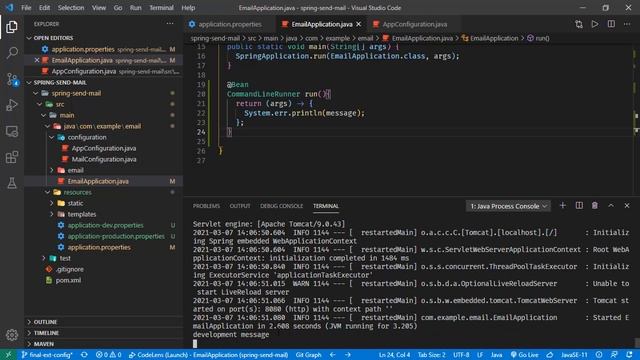Open notifications bell in status bar

coord(629,355)
